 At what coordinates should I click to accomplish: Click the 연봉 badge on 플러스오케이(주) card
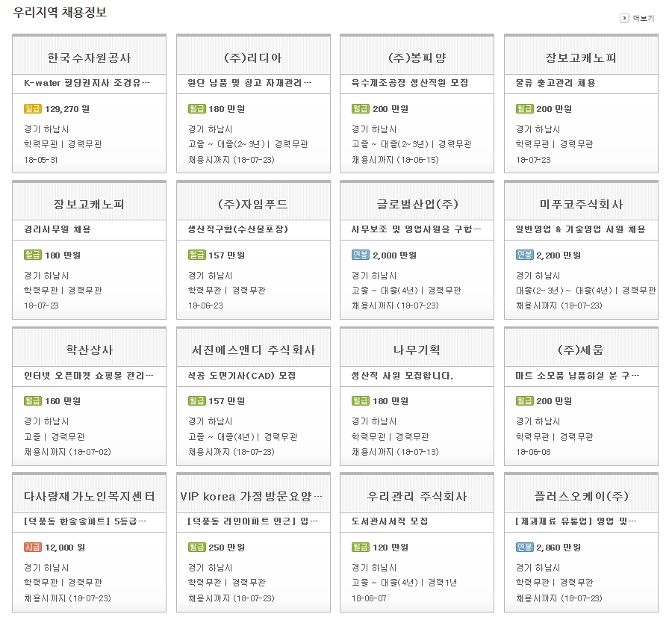[x=525, y=548]
